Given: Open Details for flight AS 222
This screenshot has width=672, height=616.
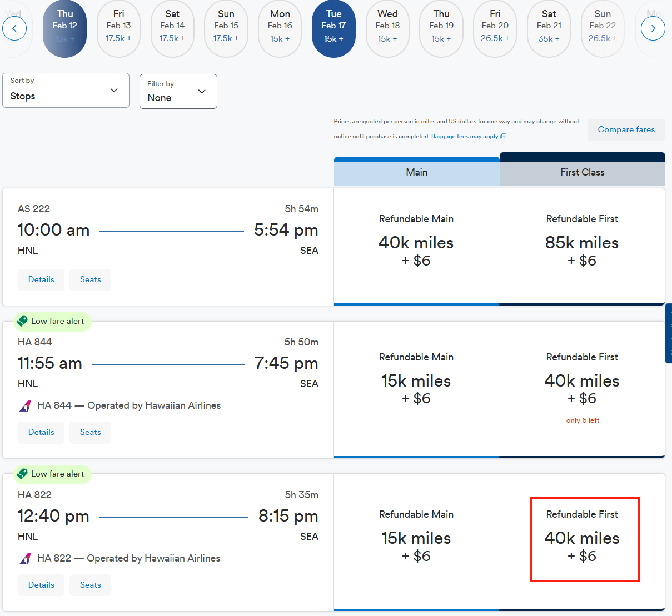Looking at the screenshot, I should 41,279.
